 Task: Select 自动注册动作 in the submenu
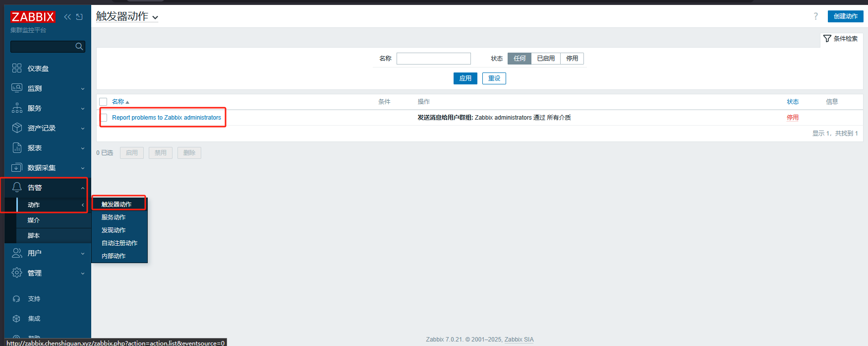coord(119,243)
